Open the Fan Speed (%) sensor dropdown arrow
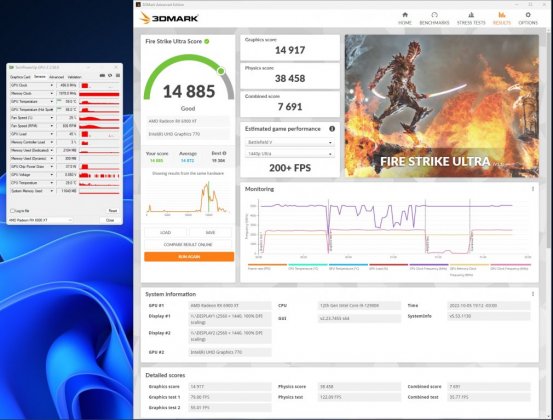Screen dimensions: 553x420 (52, 118)
